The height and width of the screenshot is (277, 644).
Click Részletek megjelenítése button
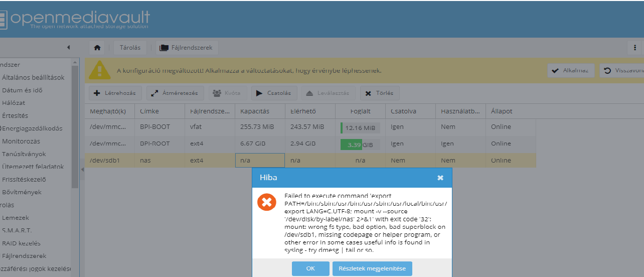(372, 268)
